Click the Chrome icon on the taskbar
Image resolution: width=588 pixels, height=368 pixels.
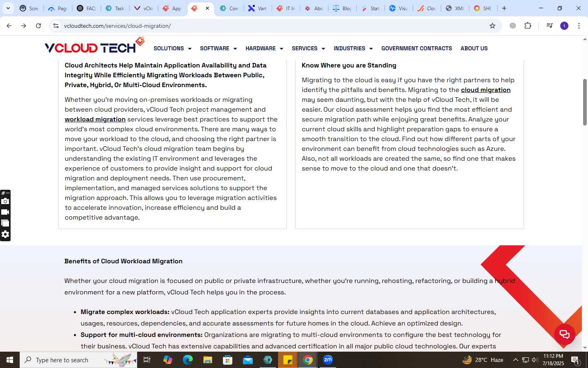click(308, 360)
